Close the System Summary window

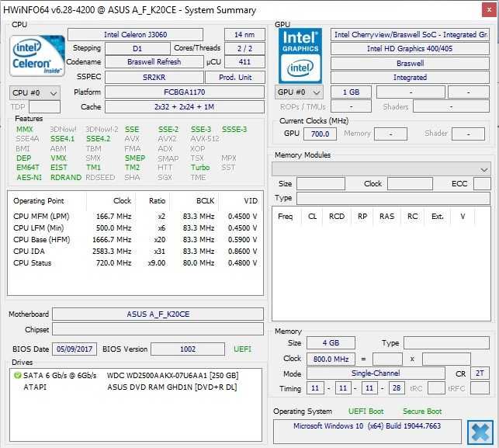[x=489, y=10]
